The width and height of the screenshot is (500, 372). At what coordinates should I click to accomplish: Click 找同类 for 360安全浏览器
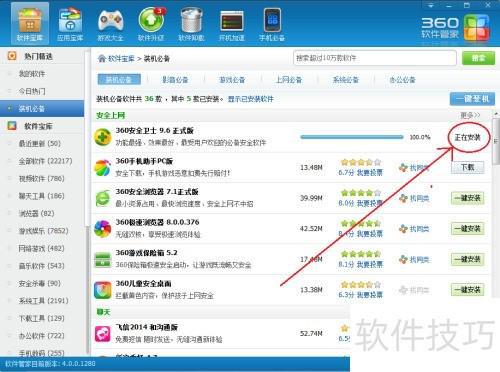coord(414,199)
